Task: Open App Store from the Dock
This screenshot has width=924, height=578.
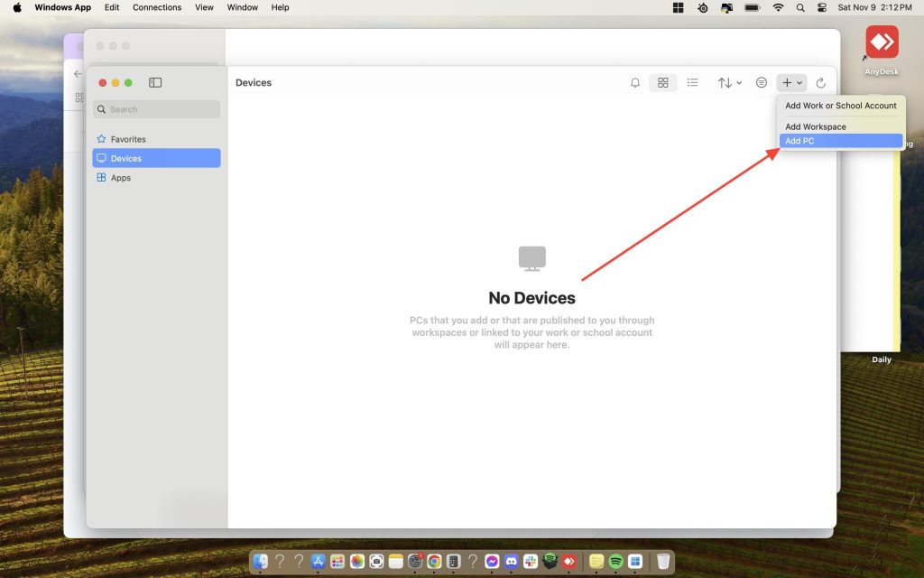Action: [x=318, y=561]
